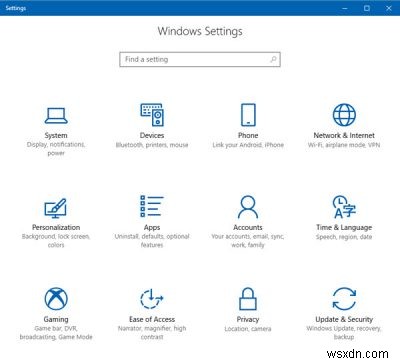The width and height of the screenshot is (400, 364).
Task: Open the Time & Language icon
Action: pos(344,207)
